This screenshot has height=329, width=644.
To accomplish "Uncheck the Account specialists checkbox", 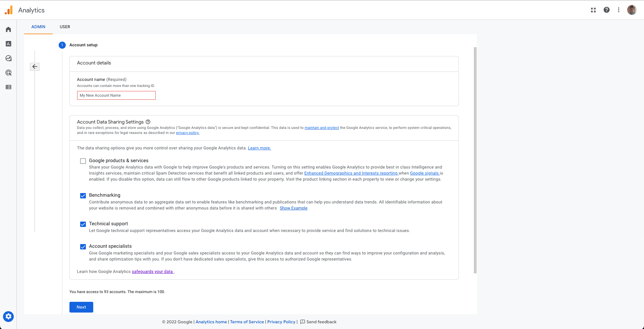I will click(x=83, y=247).
